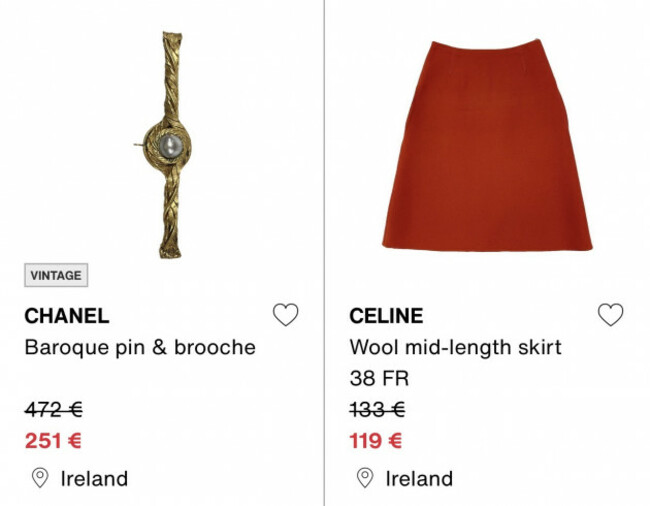Select the Wool mid-length skirt title
650x506 pixels.
455,347
